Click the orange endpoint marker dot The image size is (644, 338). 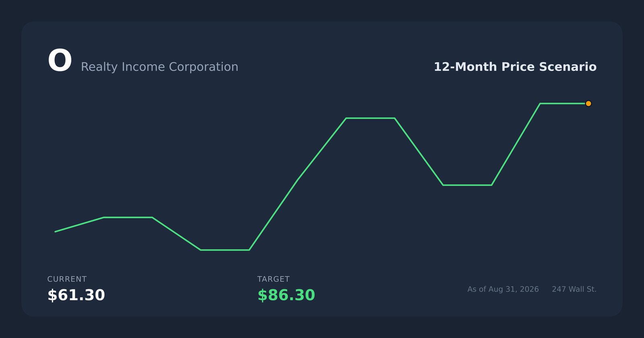click(588, 103)
